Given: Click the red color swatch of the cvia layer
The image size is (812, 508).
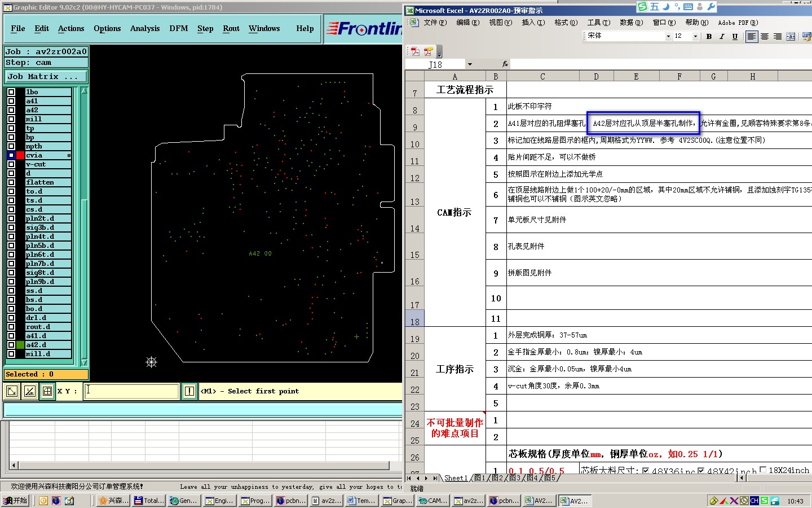Looking at the screenshot, I should pyautogui.click(x=21, y=155).
